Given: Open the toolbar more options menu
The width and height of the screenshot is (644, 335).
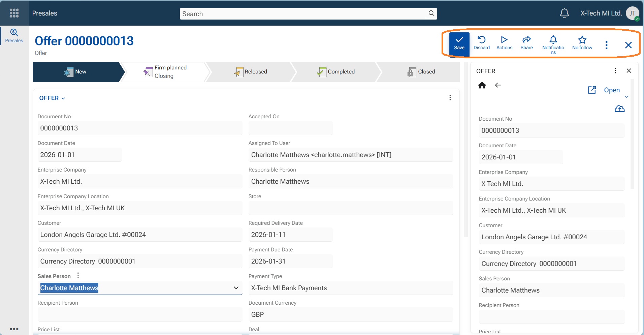Looking at the screenshot, I should point(606,45).
